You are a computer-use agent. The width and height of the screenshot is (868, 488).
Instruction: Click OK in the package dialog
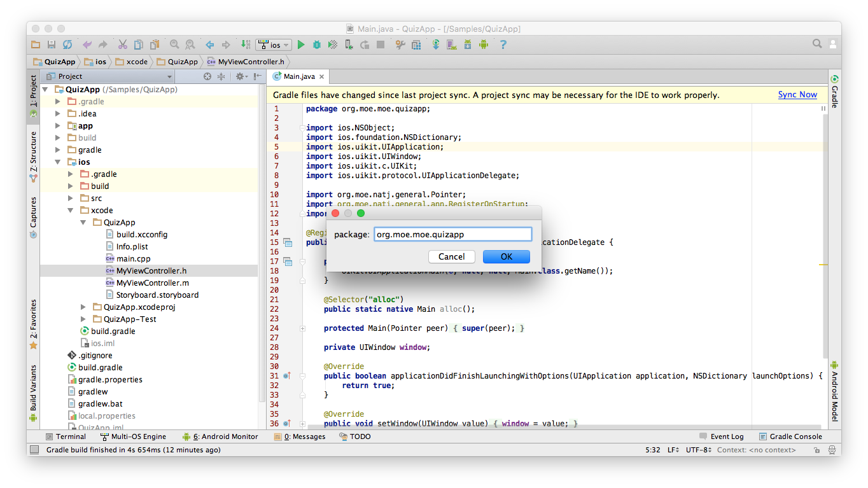coord(507,256)
